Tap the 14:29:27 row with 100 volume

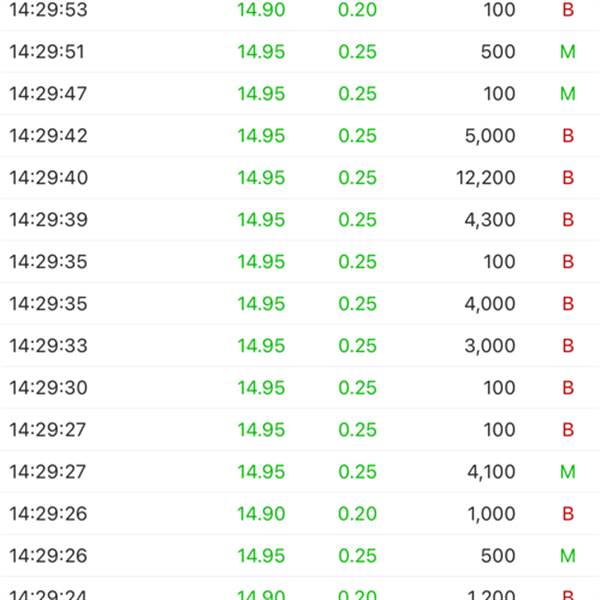tap(300, 429)
